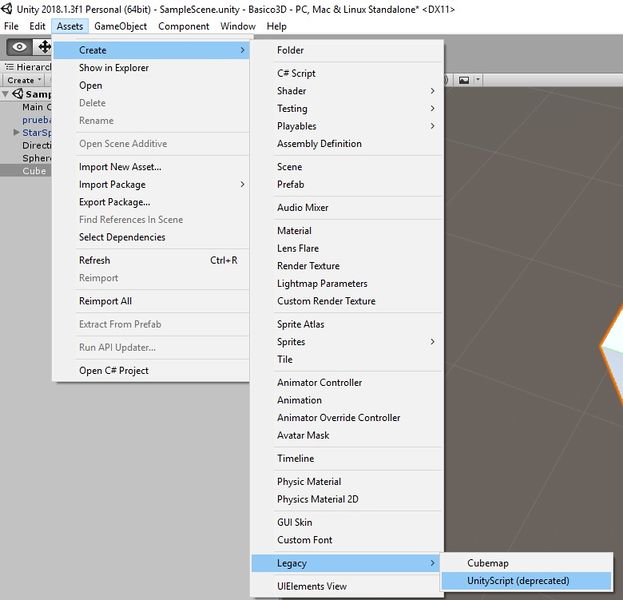Create a new Folder

347,50
